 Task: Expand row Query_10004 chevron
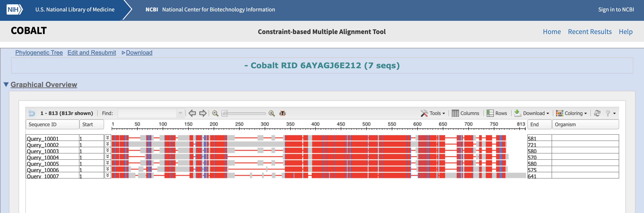[107, 156]
